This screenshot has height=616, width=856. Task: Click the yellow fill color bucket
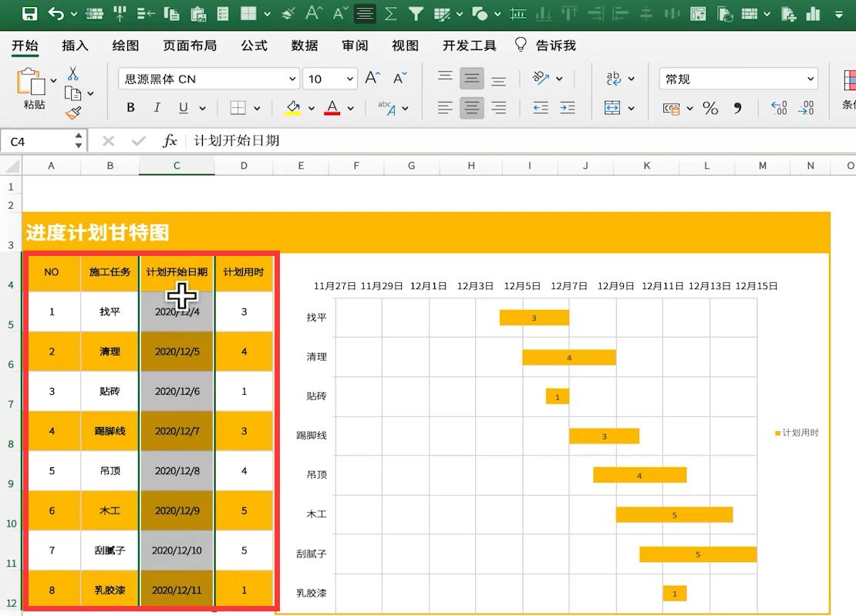(x=293, y=108)
